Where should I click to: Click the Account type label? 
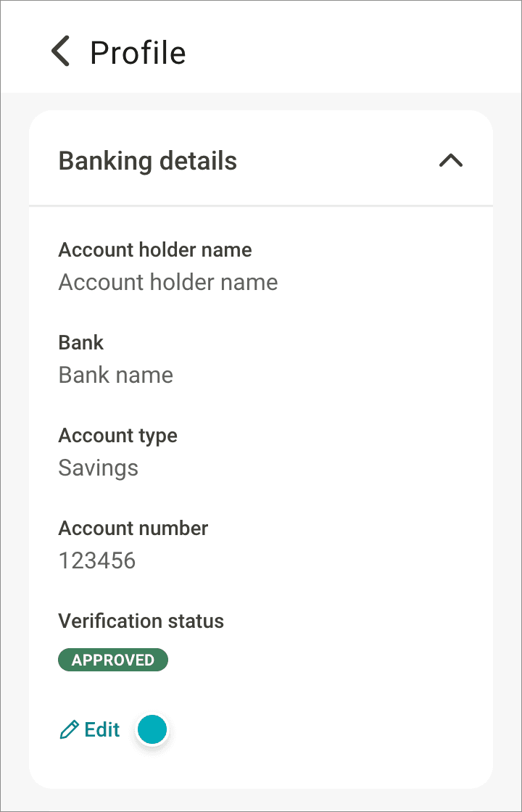pyautogui.click(x=118, y=436)
